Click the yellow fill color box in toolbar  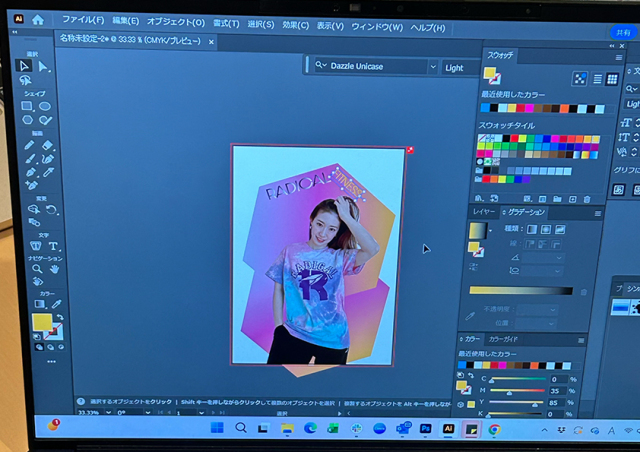41,322
